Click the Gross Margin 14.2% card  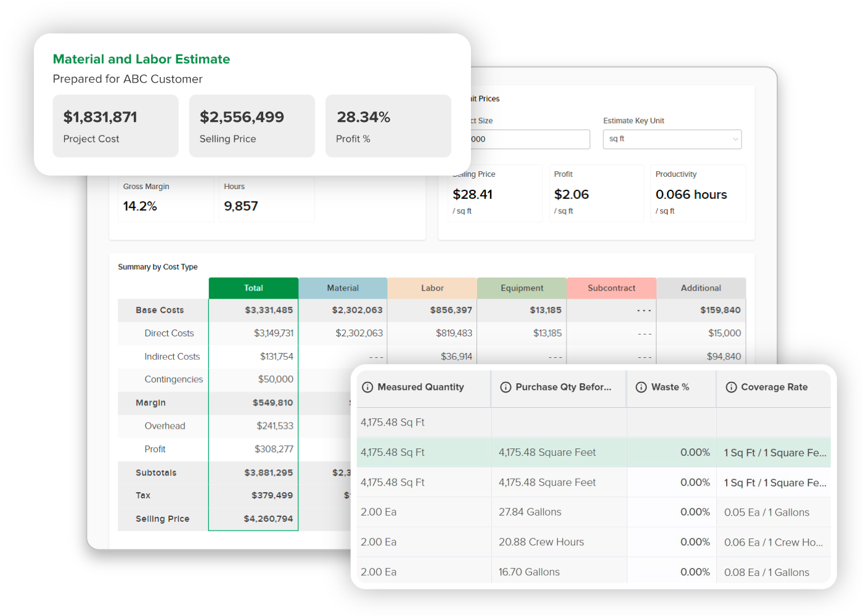pyautogui.click(x=165, y=198)
